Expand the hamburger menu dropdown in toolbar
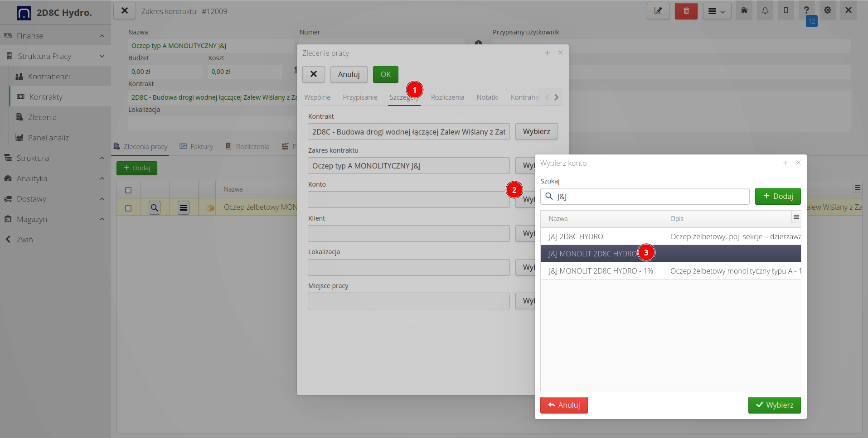The image size is (868, 438). click(717, 11)
